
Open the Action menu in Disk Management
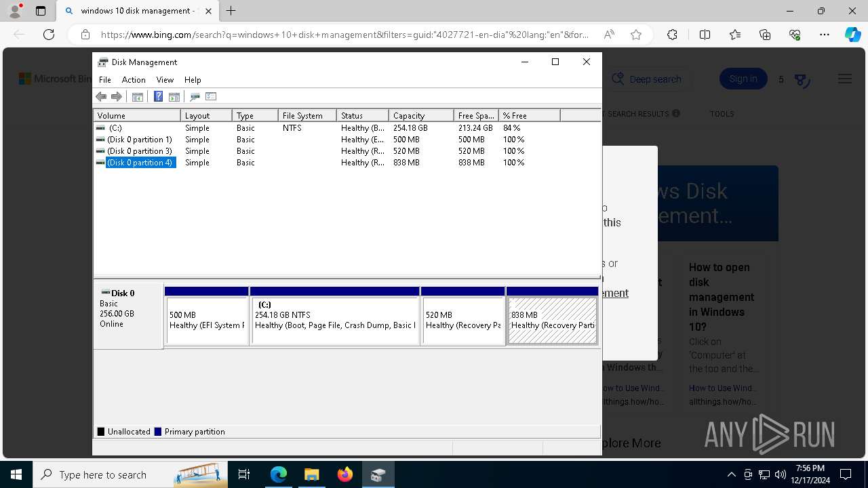point(134,80)
